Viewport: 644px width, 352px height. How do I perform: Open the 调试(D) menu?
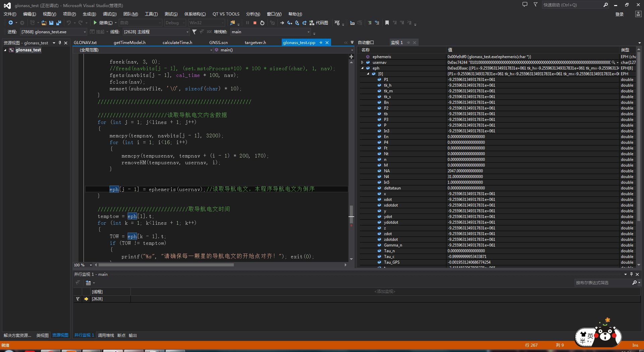pos(109,14)
